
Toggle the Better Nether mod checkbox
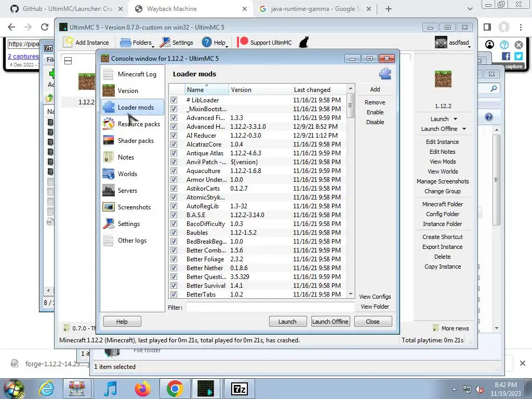174,268
